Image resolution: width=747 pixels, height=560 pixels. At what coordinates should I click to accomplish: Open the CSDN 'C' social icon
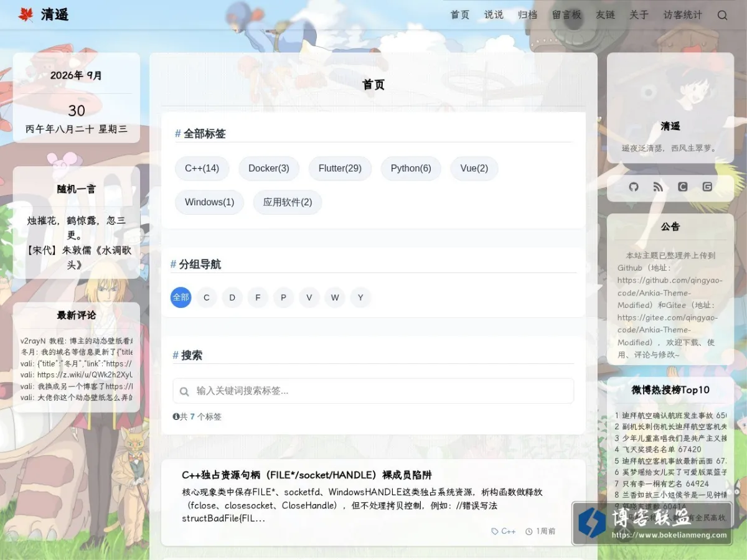683,187
